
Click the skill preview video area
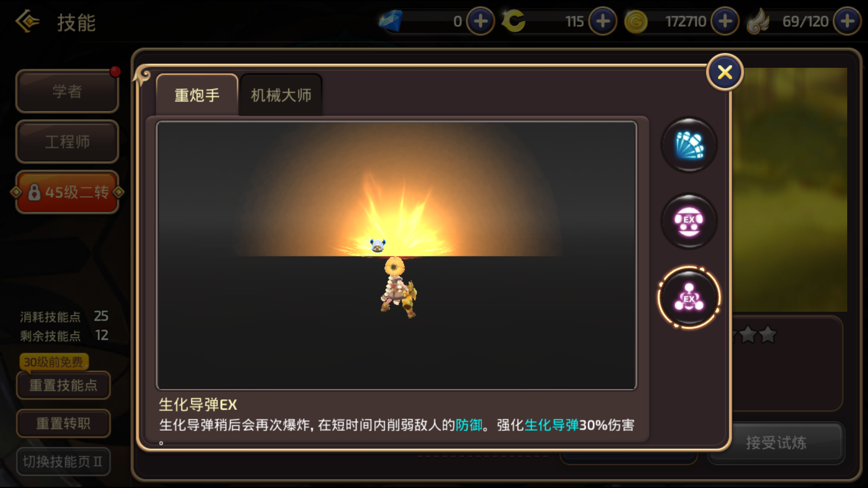[396, 255]
